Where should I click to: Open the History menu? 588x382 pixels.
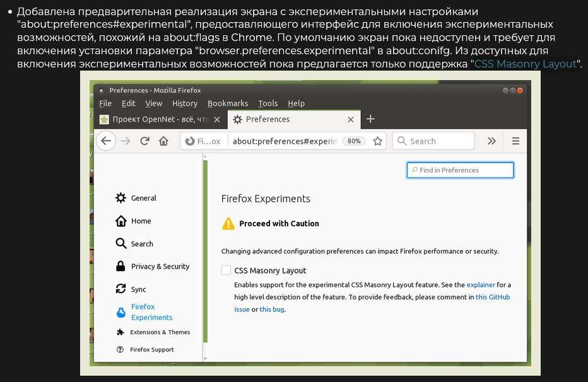coord(185,103)
